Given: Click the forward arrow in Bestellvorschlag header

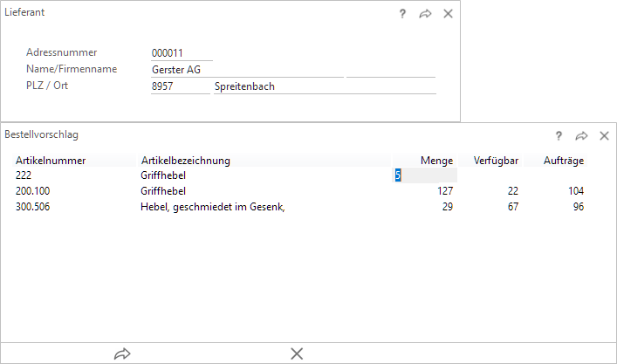Looking at the screenshot, I should [581, 136].
